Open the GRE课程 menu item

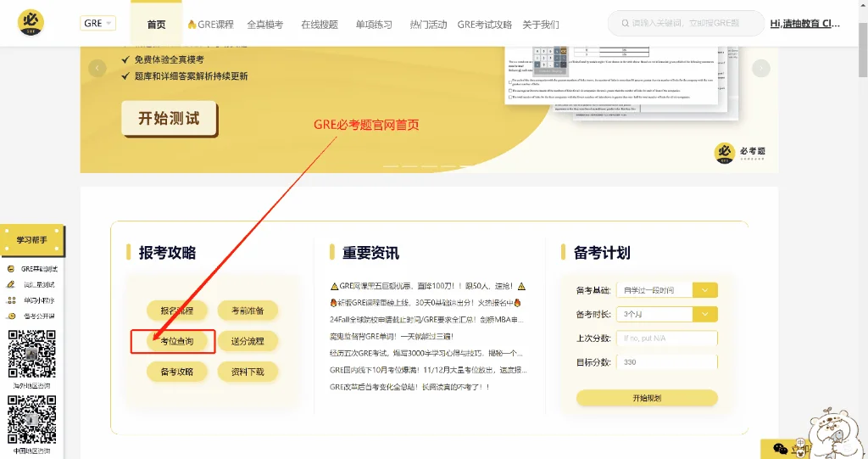click(x=210, y=25)
